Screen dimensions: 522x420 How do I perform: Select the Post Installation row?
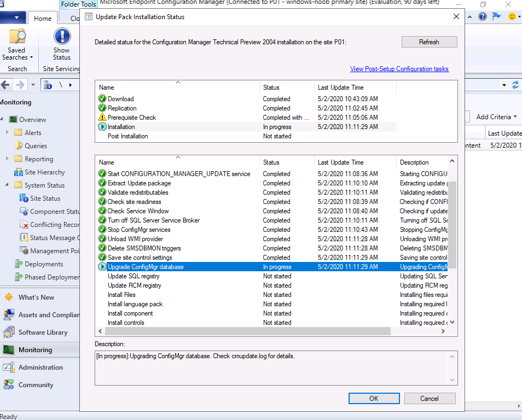tap(247, 136)
